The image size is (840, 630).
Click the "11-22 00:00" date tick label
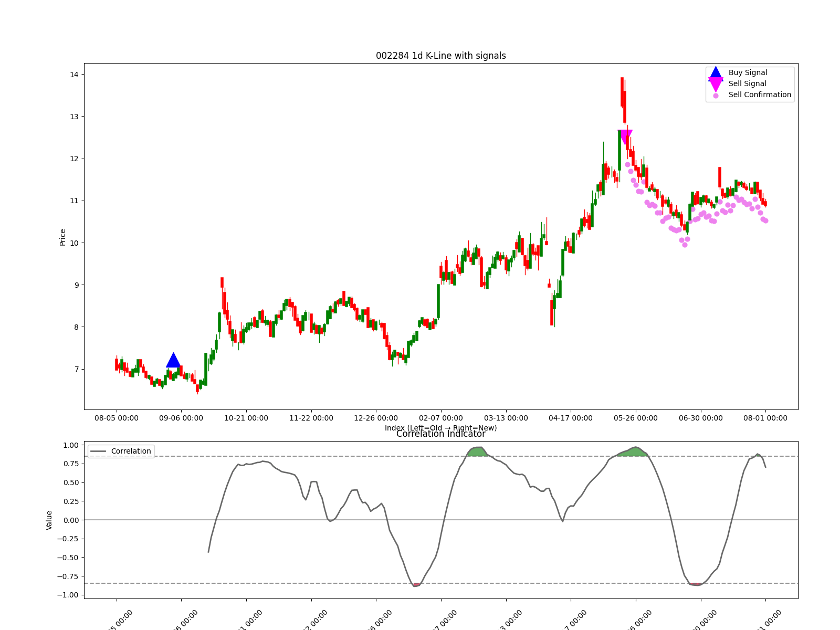311,418
